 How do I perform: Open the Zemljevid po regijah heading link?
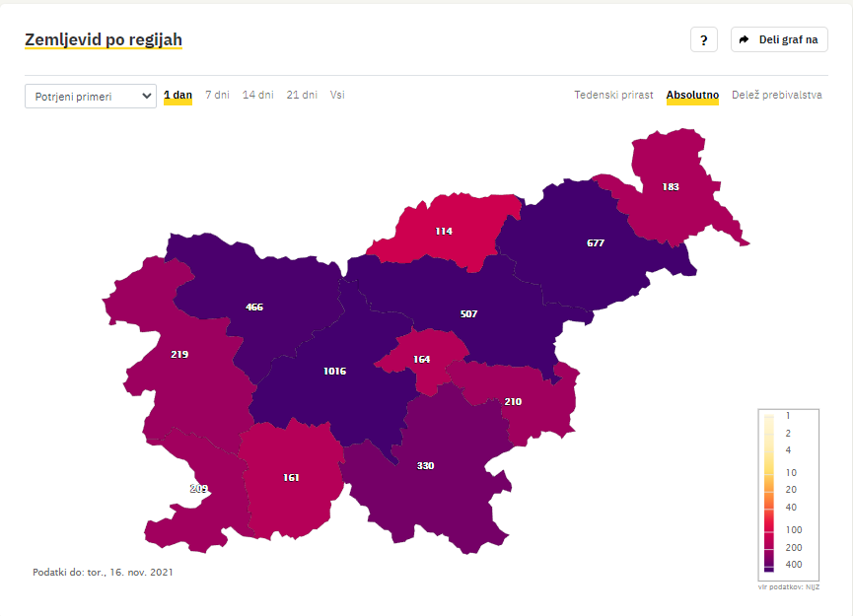point(104,39)
